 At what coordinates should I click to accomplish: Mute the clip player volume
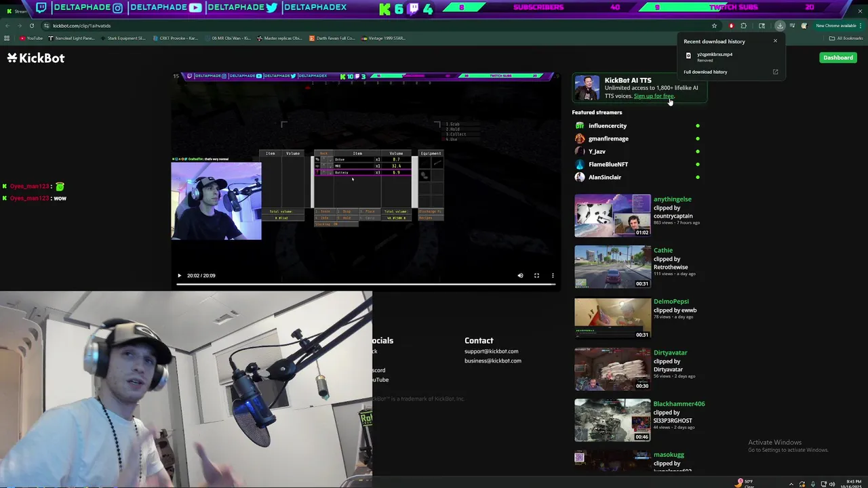(520, 275)
